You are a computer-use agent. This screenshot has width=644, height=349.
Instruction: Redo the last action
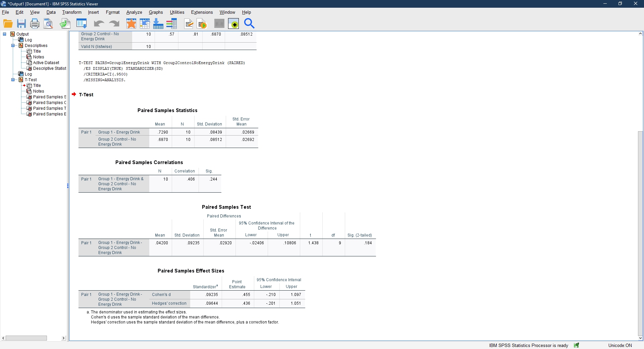tap(114, 23)
